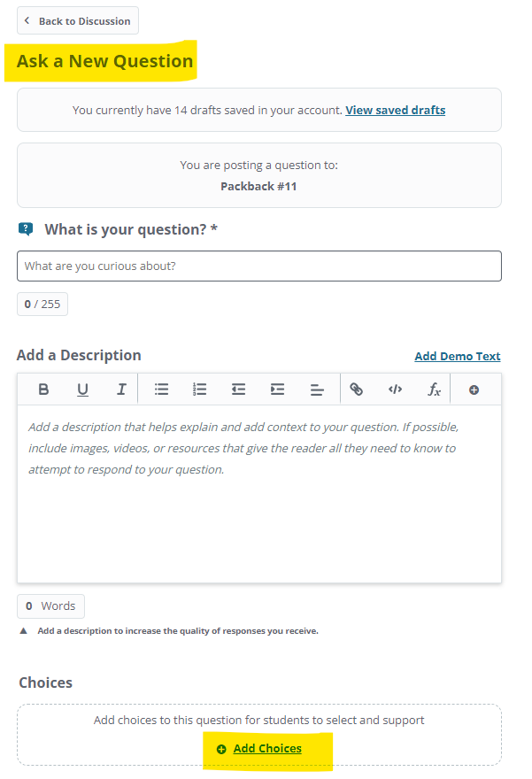Decrease the text indentation
Screen dimensions: 532x779
click(x=238, y=389)
